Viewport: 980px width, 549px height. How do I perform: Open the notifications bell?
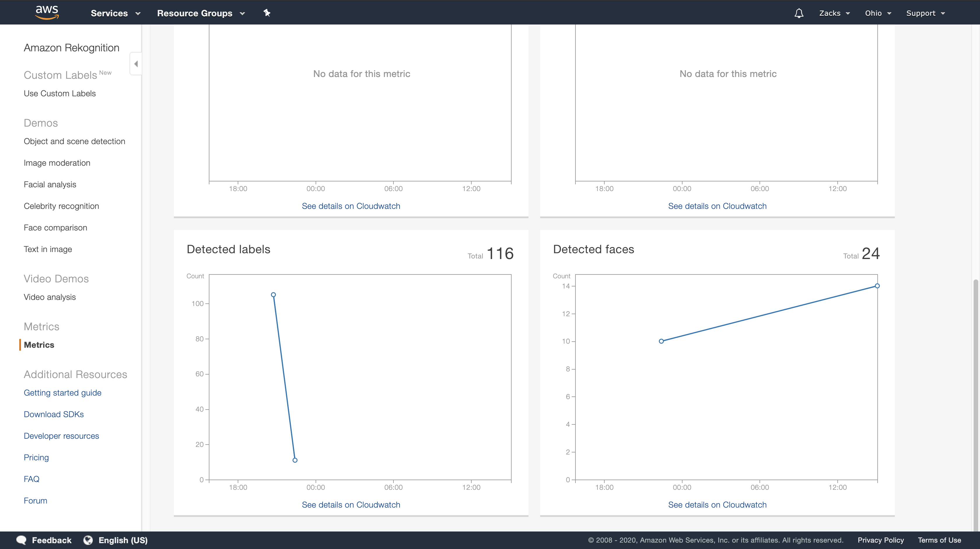799,13
